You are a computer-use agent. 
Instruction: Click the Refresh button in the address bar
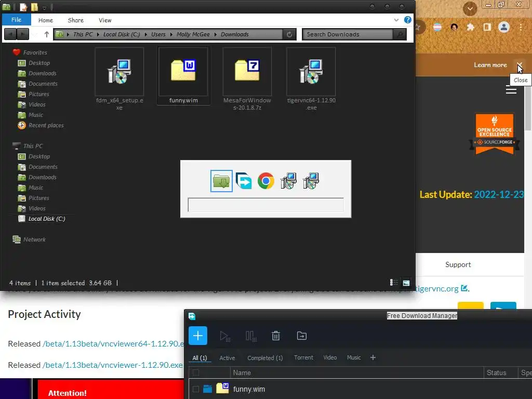click(289, 34)
